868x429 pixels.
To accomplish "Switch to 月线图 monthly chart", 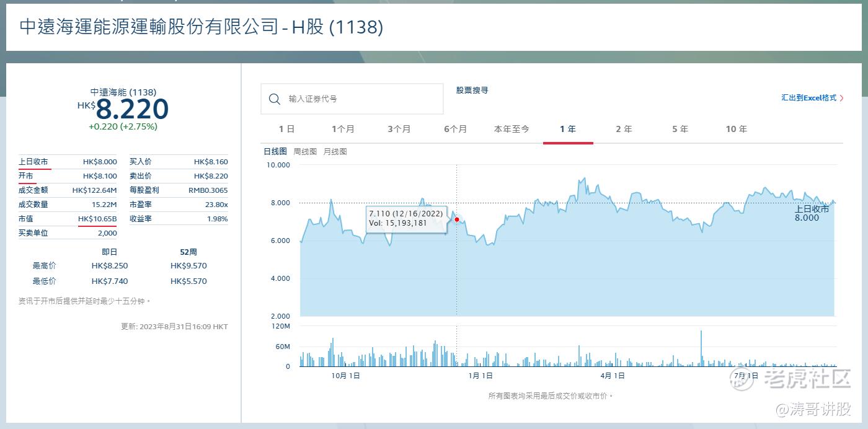I will coord(335,151).
